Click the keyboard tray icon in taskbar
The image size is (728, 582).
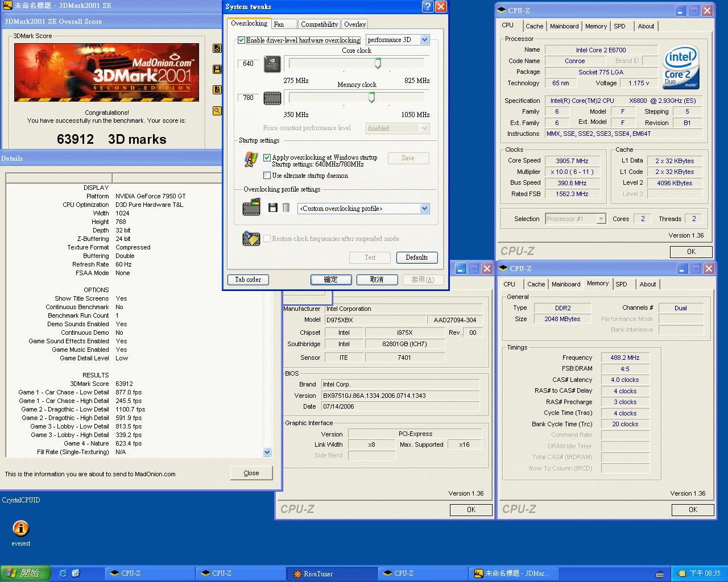click(660, 574)
